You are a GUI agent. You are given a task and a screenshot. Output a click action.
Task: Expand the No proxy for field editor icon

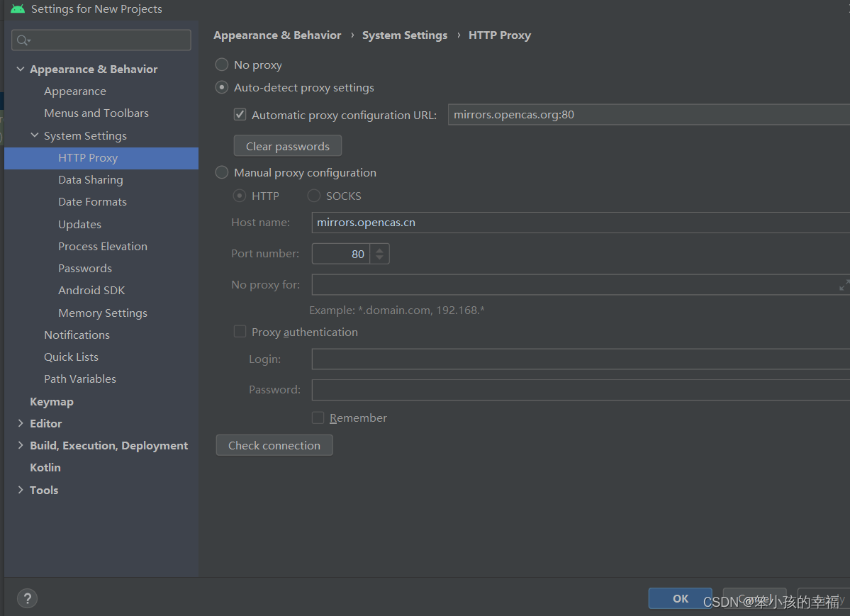coord(844,285)
